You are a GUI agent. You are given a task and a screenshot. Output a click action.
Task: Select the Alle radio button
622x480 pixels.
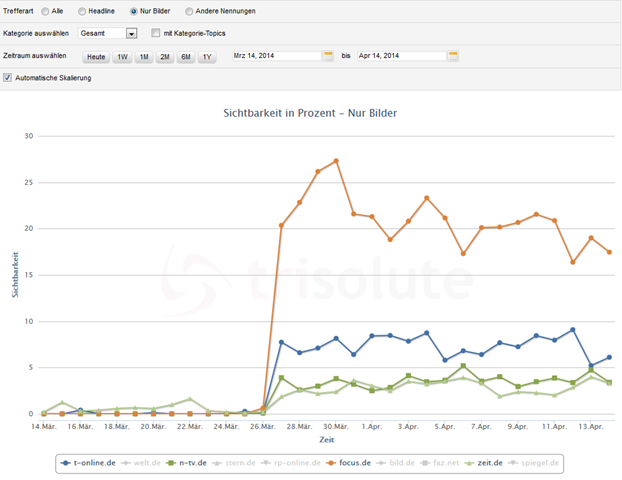click(45, 12)
